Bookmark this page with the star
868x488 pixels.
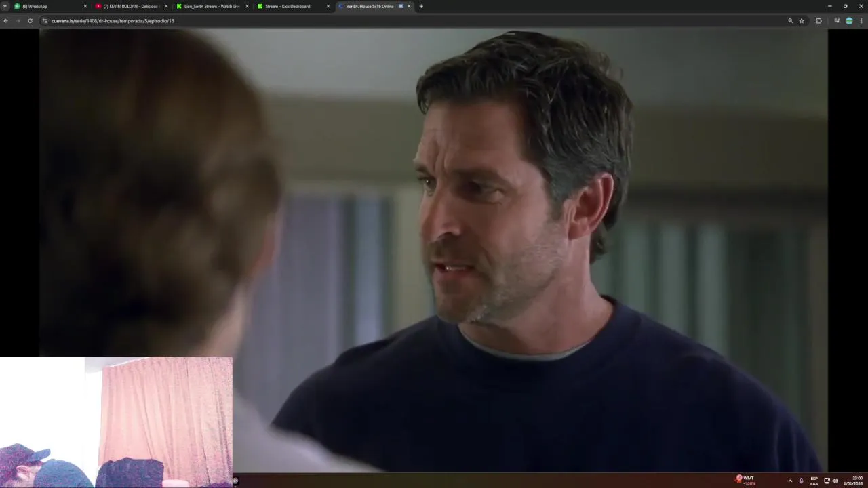coord(802,21)
